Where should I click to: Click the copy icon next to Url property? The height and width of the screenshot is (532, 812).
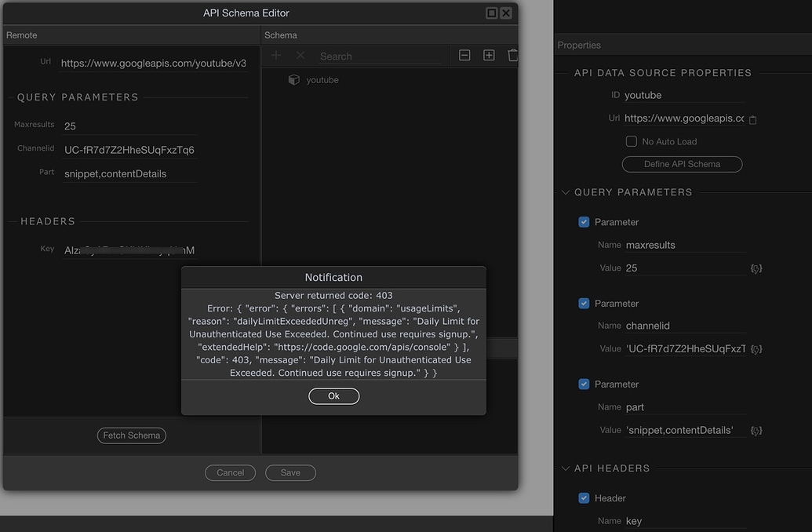(x=752, y=120)
